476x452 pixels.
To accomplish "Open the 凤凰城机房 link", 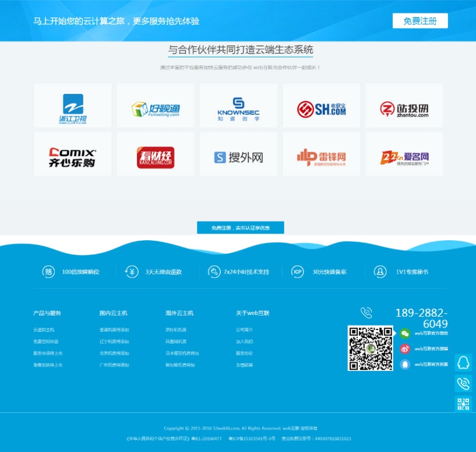I will pyautogui.click(x=176, y=342).
